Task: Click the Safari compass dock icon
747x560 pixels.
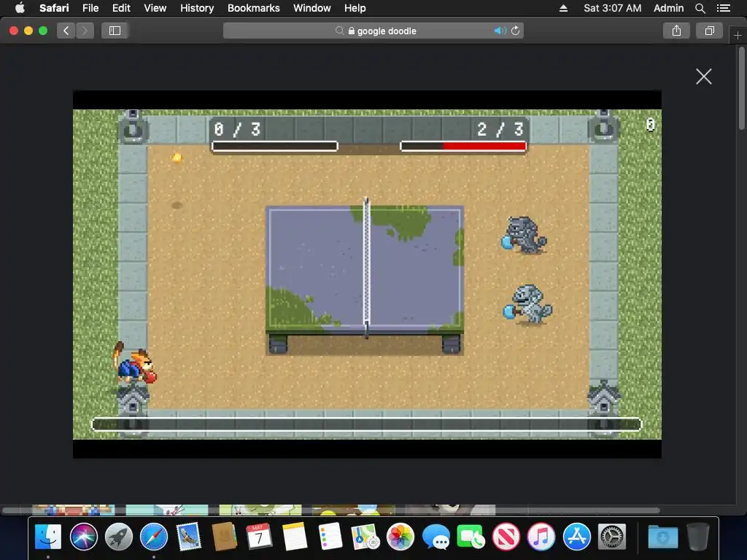Action: pos(154,537)
